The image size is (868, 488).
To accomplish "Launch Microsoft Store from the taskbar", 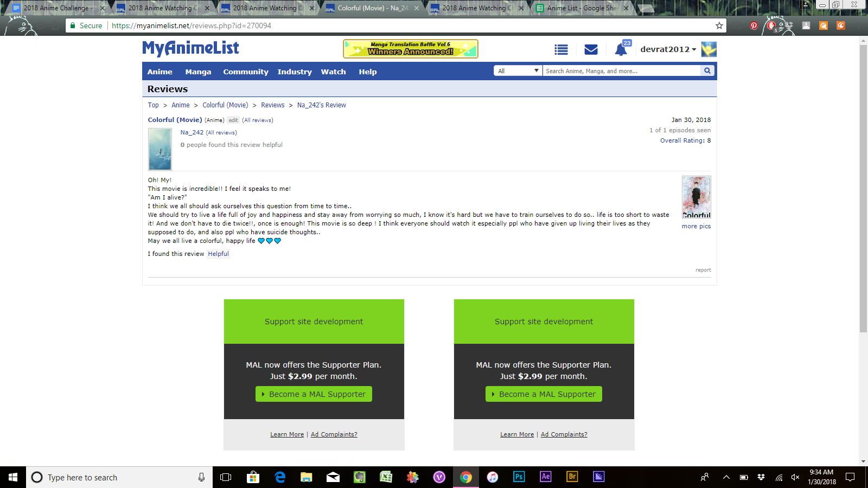I will pyautogui.click(x=253, y=477).
